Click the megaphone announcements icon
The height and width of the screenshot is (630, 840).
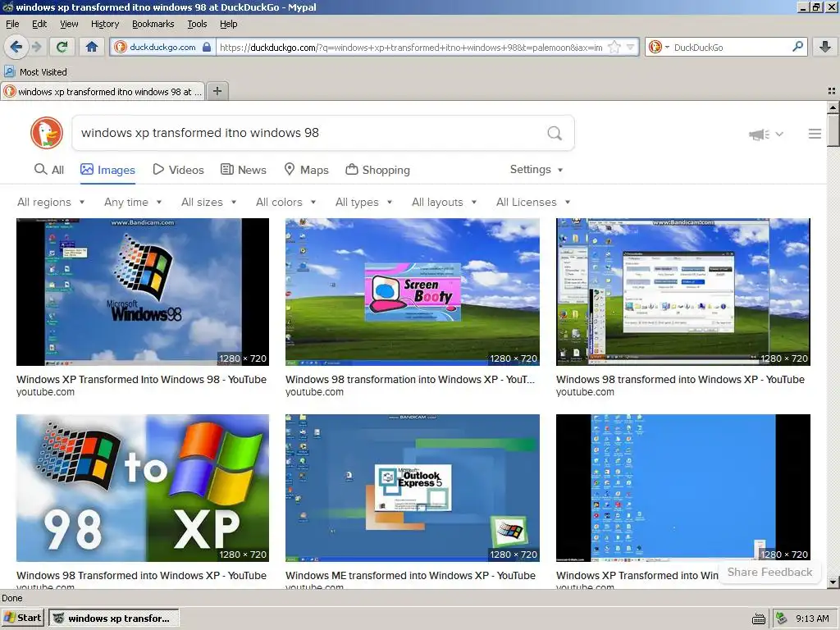click(x=759, y=134)
